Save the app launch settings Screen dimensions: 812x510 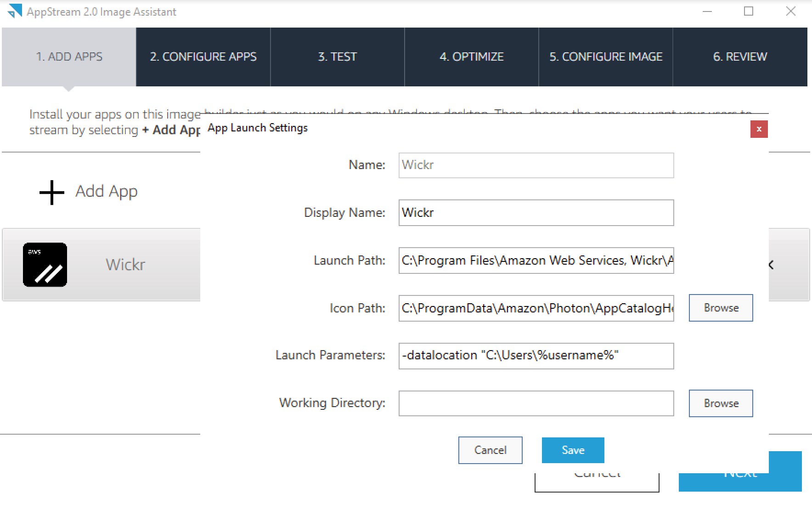[x=573, y=450]
